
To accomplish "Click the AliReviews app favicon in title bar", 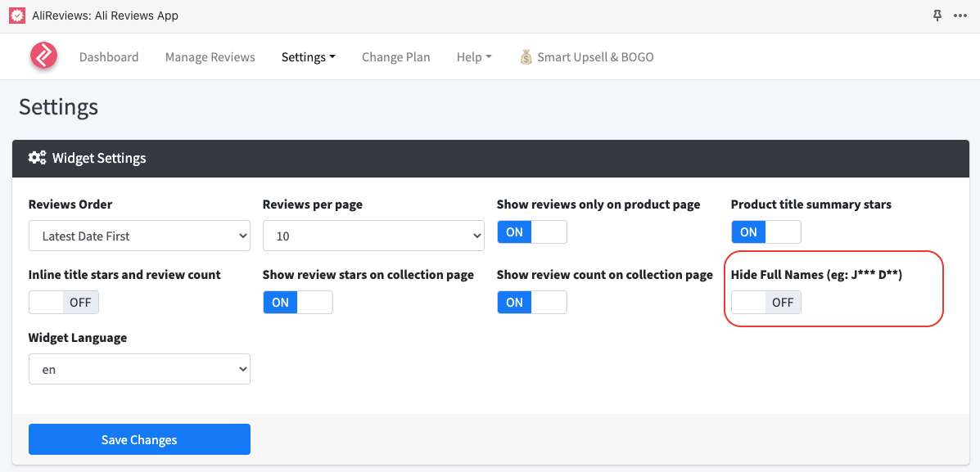I will (x=16, y=16).
